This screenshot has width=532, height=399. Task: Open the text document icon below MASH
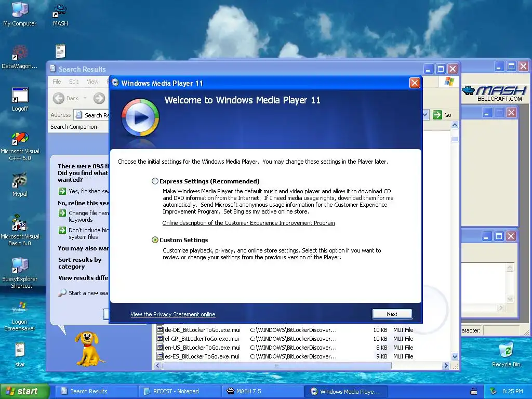tap(60, 51)
